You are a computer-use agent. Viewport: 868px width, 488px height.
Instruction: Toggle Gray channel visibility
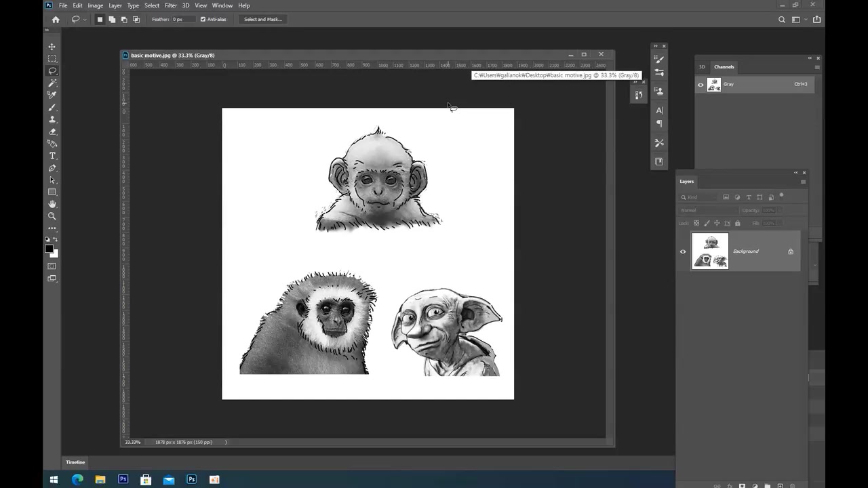(701, 85)
